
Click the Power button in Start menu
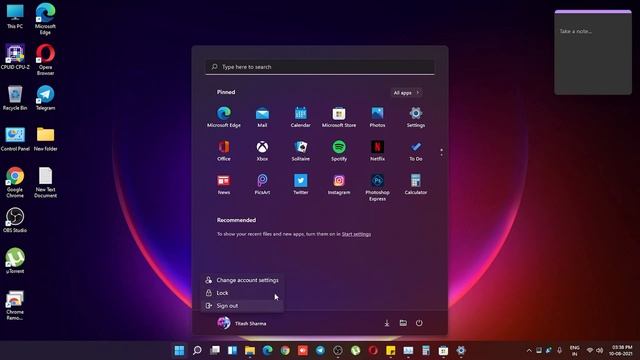click(x=419, y=323)
